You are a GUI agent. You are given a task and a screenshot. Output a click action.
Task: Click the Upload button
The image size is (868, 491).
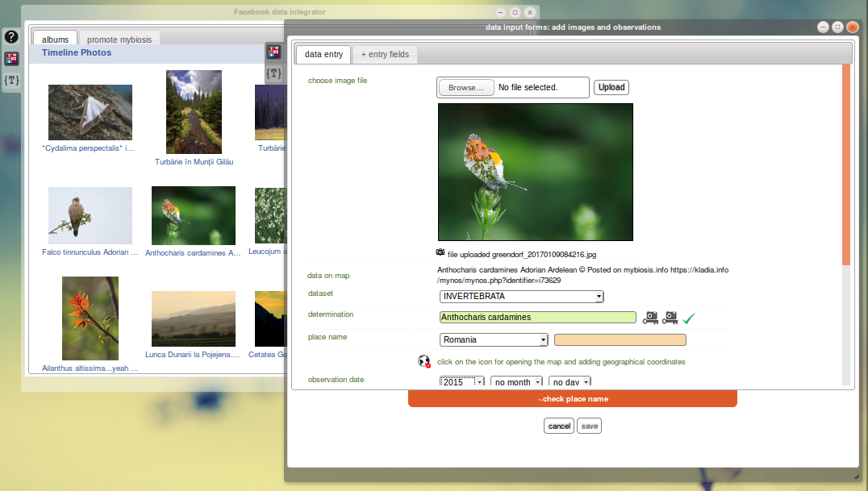[611, 87]
